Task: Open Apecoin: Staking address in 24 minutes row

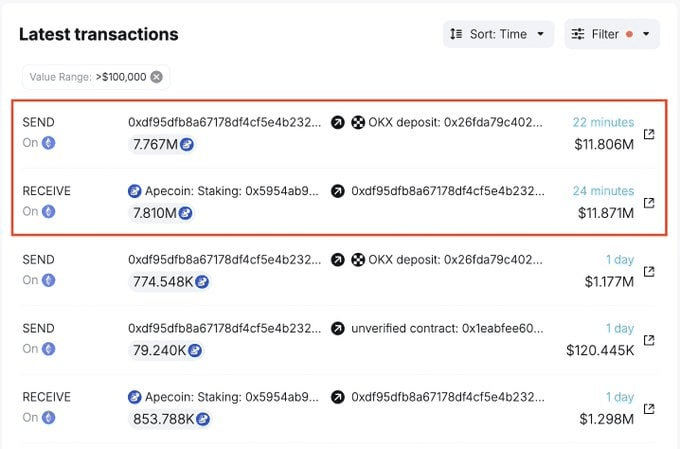Action: click(x=232, y=191)
